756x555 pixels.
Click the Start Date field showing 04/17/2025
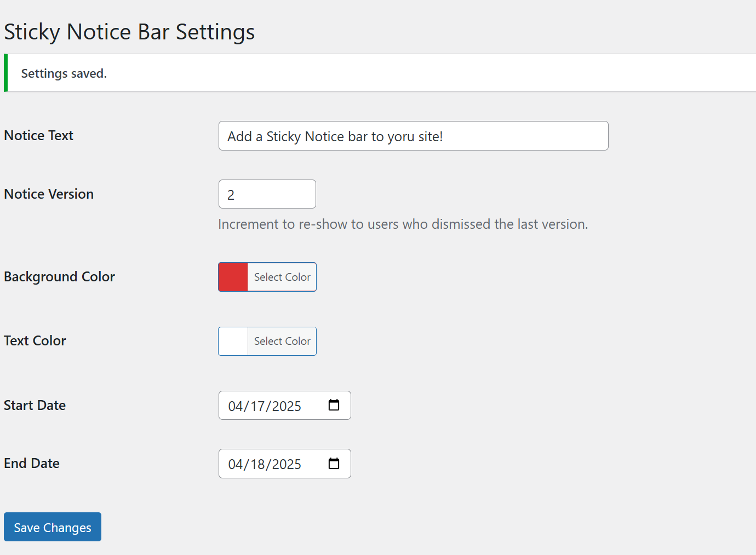pyautogui.click(x=285, y=406)
